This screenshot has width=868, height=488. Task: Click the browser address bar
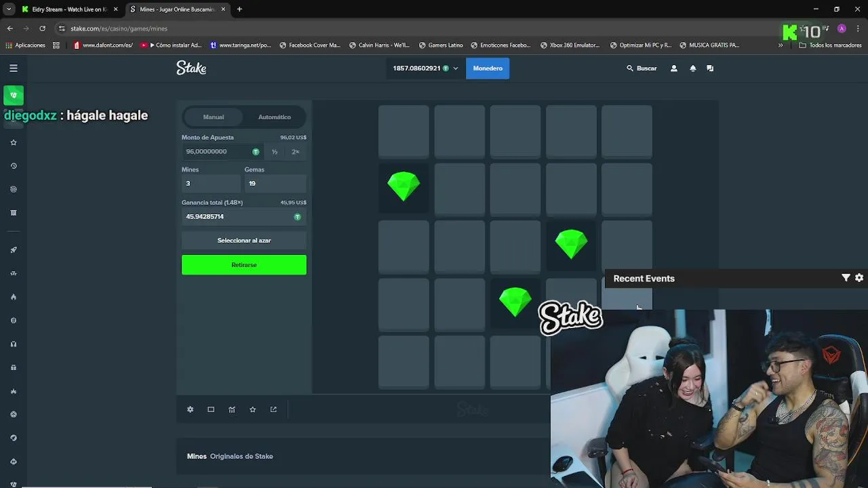point(407,28)
